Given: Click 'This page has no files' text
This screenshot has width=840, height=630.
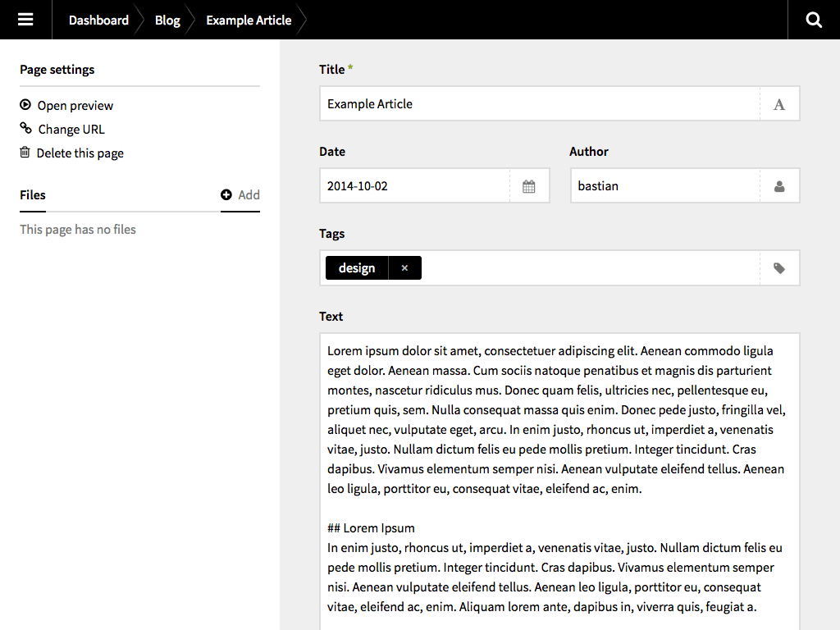Looking at the screenshot, I should click(x=78, y=230).
